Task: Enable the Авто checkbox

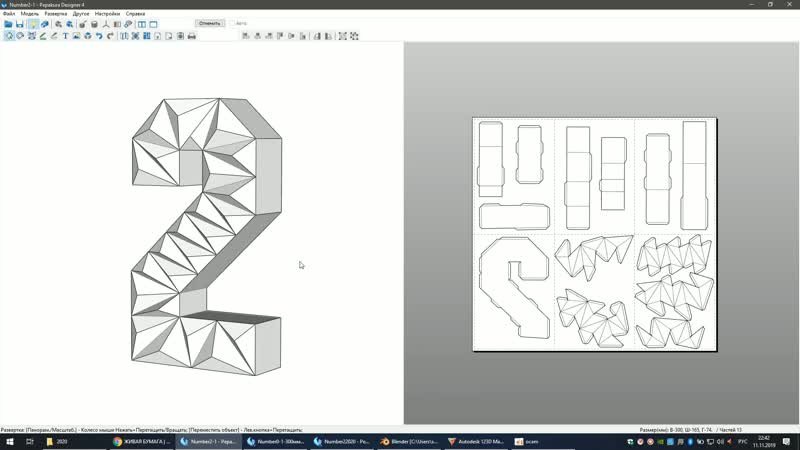Action: [x=233, y=22]
